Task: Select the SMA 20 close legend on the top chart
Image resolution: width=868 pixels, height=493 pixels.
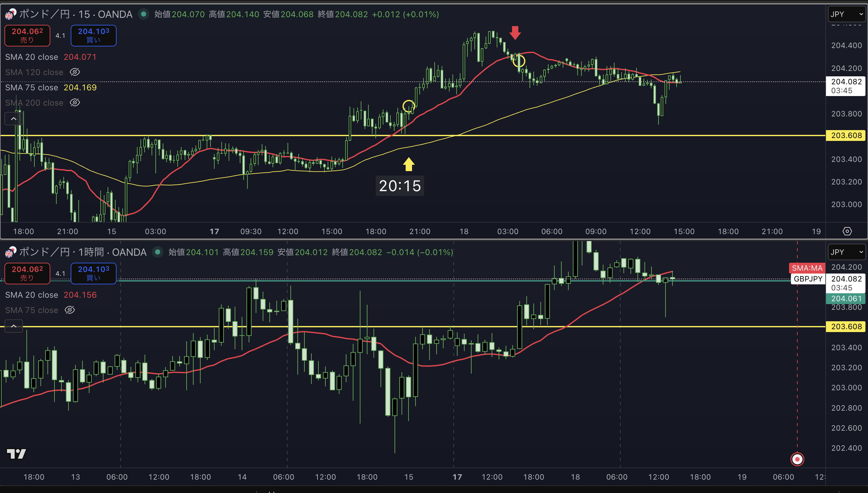Action: click(32, 57)
